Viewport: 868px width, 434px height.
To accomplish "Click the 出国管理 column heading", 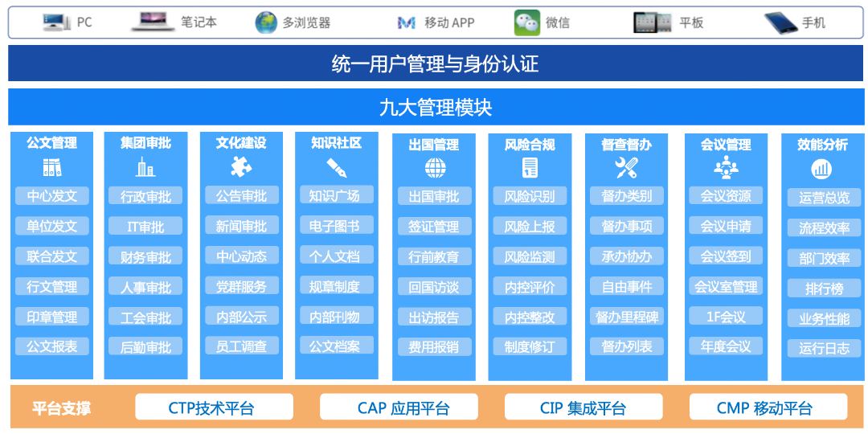I will tap(434, 145).
